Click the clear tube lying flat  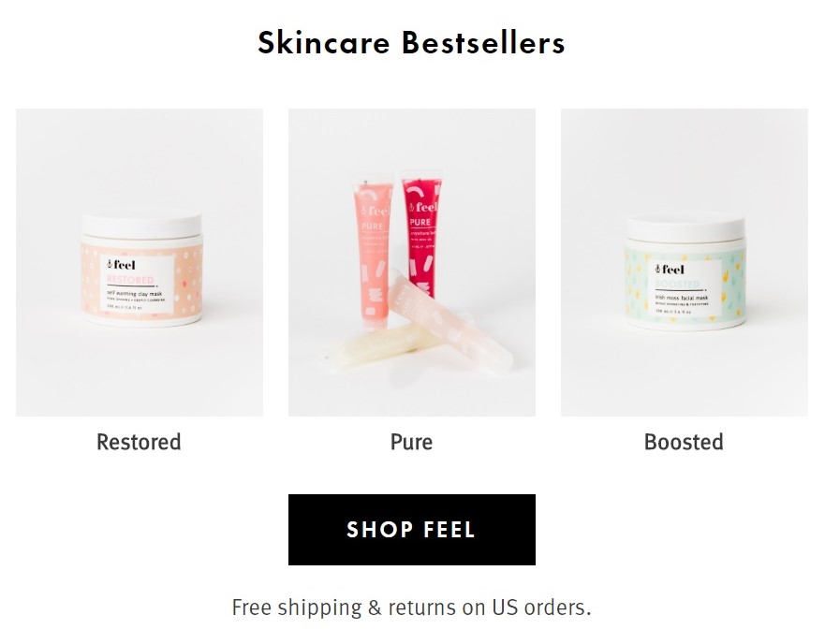click(376, 344)
